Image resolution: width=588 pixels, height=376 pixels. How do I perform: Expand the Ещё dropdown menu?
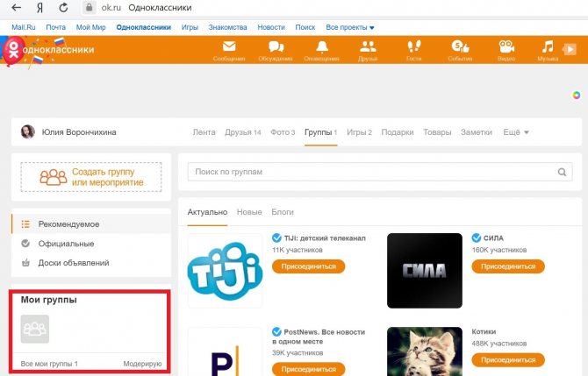point(516,132)
